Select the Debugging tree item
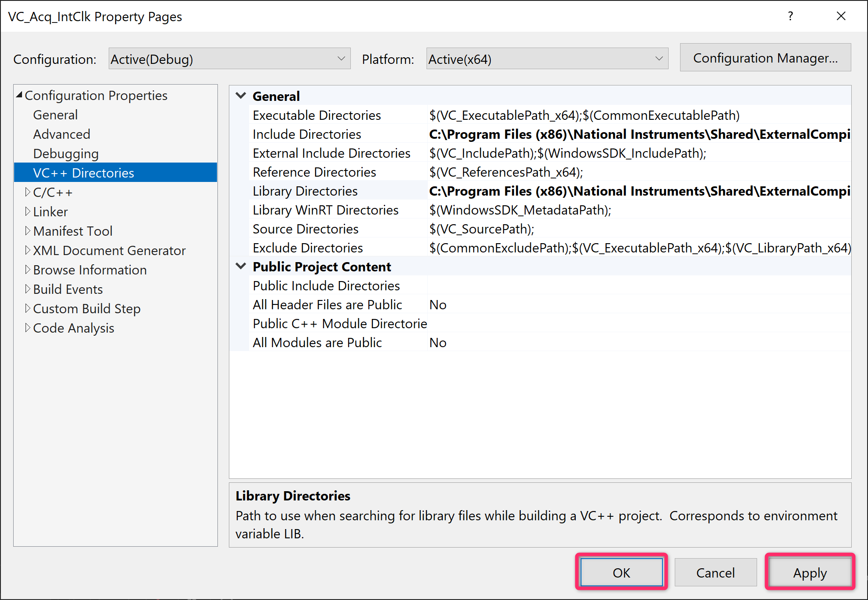868x600 pixels. [66, 154]
